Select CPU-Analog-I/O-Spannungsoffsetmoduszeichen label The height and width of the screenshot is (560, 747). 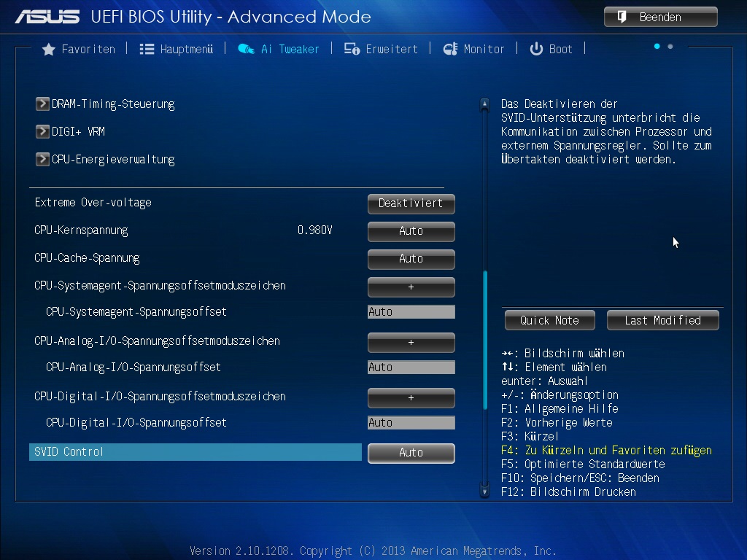pos(158,341)
